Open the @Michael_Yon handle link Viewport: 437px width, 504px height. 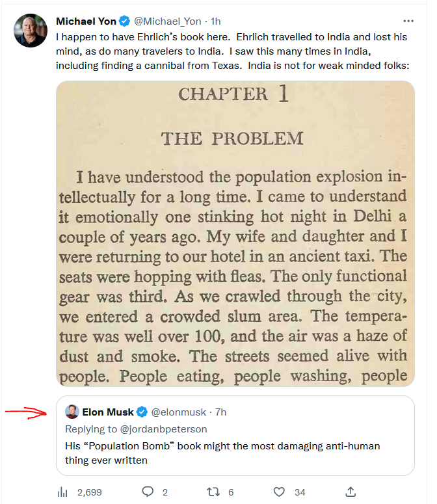coord(166,21)
